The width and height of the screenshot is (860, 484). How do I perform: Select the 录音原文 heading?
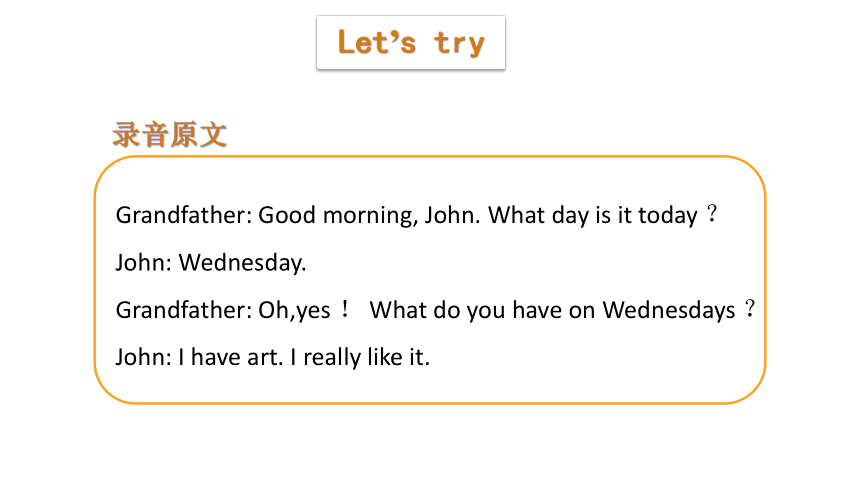point(169,135)
